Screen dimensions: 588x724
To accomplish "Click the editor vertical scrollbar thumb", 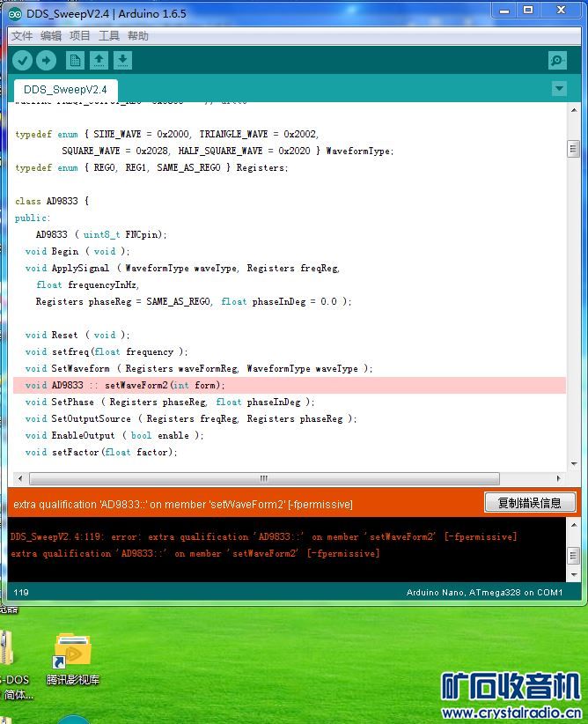I will [x=573, y=149].
